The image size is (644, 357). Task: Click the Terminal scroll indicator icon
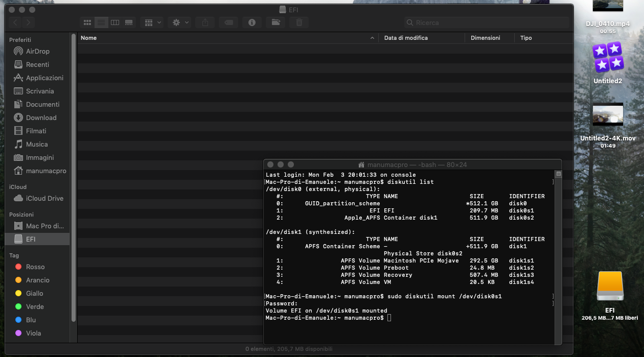click(x=558, y=174)
